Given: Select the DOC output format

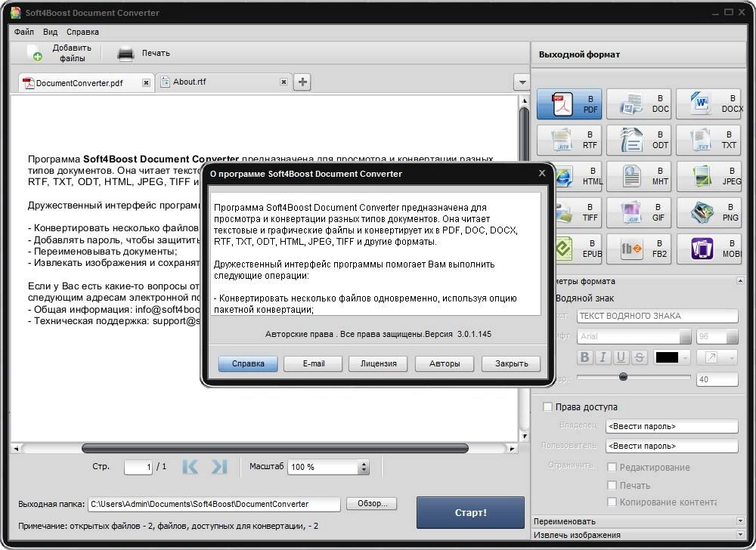Looking at the screenshot, I should 639,104.
